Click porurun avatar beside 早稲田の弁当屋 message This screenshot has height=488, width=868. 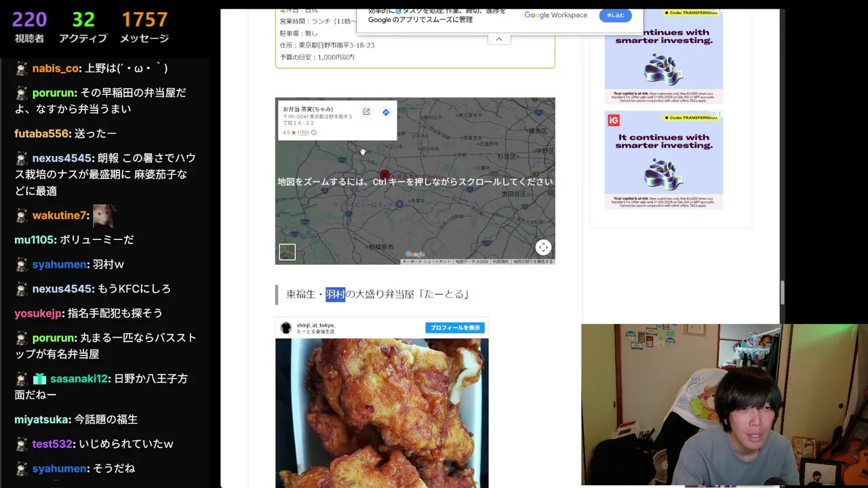point(22,93)
